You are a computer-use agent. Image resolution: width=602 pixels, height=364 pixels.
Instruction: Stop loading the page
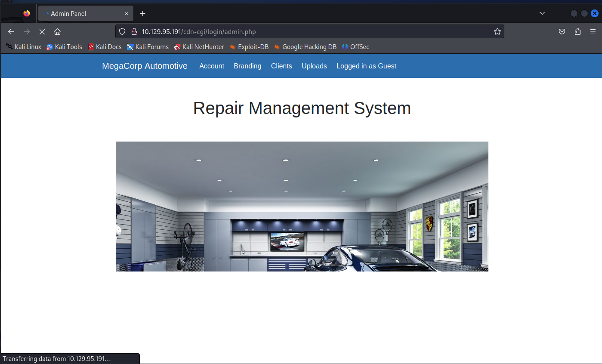coord(42,31)
